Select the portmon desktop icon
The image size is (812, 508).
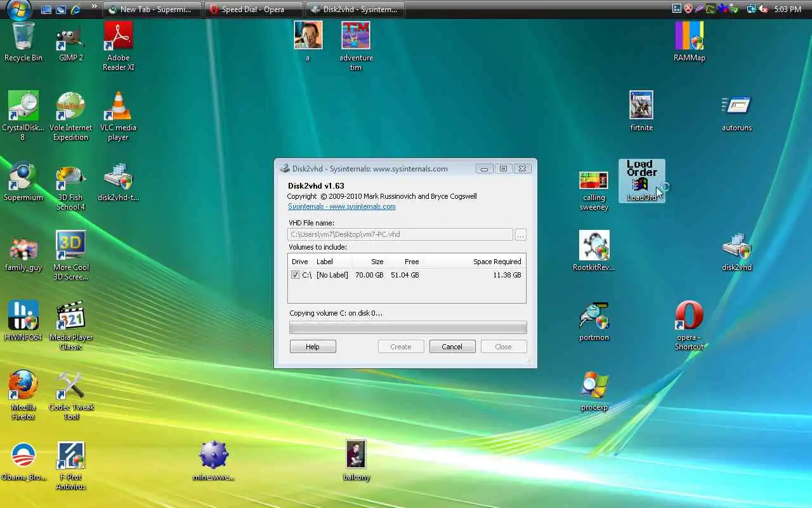pos(594,321)
